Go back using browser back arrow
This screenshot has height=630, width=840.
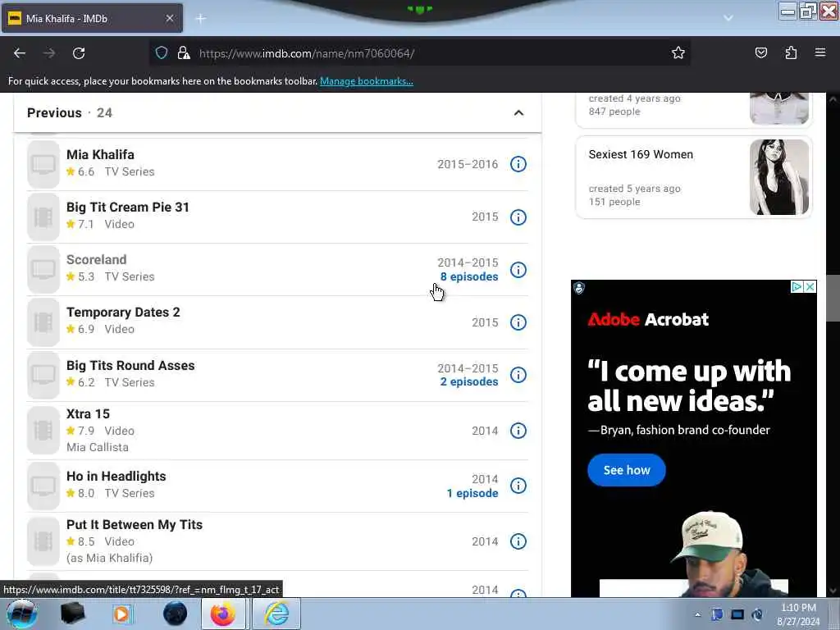20,53
